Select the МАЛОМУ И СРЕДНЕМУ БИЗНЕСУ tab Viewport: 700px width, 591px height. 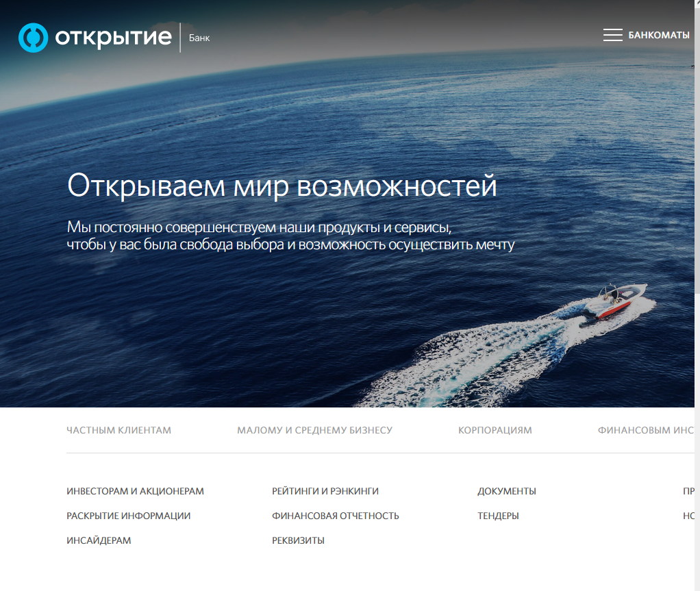click(x=314, y=430)
